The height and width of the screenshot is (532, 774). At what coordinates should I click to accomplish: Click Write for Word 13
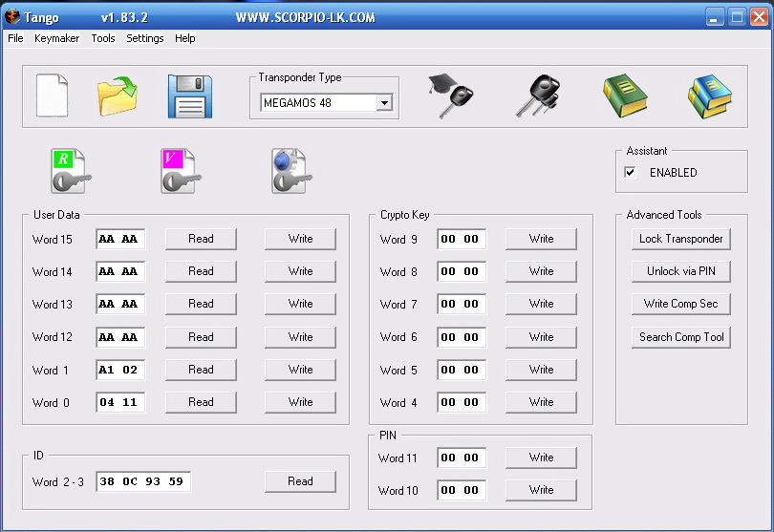300,304
